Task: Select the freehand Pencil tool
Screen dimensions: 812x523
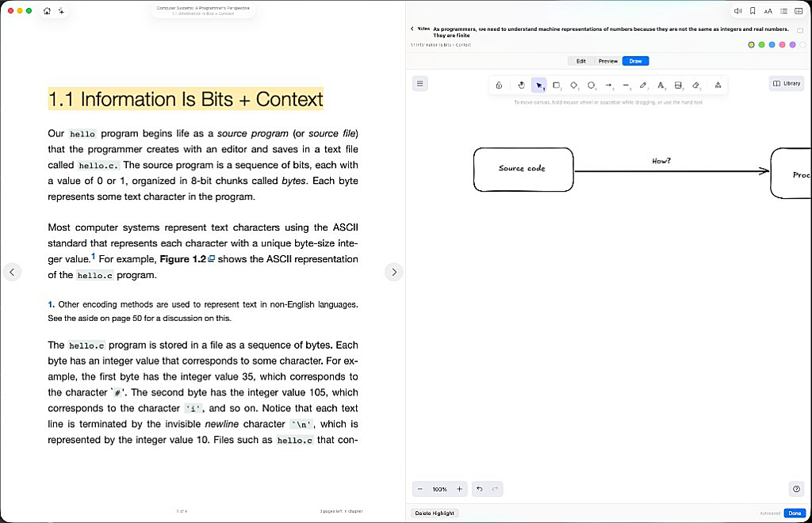Action: tap(643, 86)
